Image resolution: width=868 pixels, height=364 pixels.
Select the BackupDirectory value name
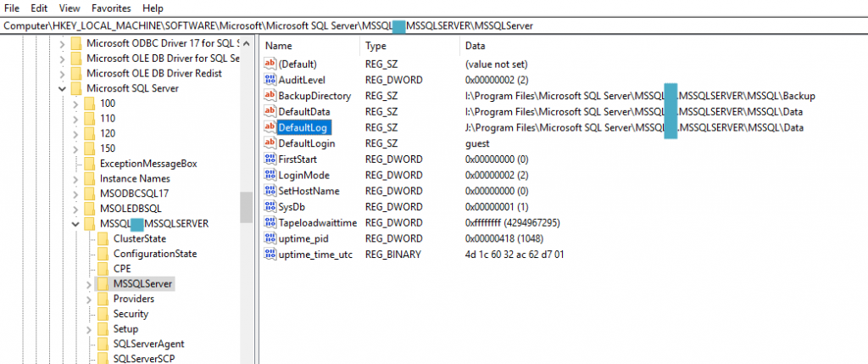point(314,96)
